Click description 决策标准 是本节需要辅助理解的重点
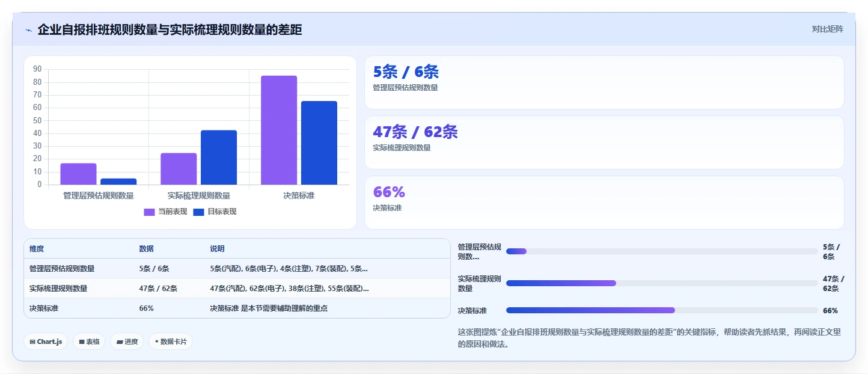868x374 pixels. pos(269,308)
